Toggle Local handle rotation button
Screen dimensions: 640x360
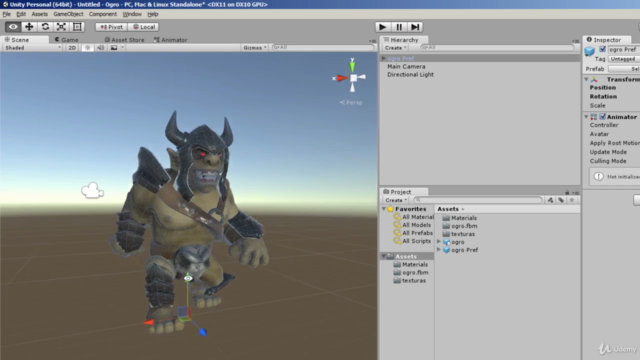click(x=144, y=27)
